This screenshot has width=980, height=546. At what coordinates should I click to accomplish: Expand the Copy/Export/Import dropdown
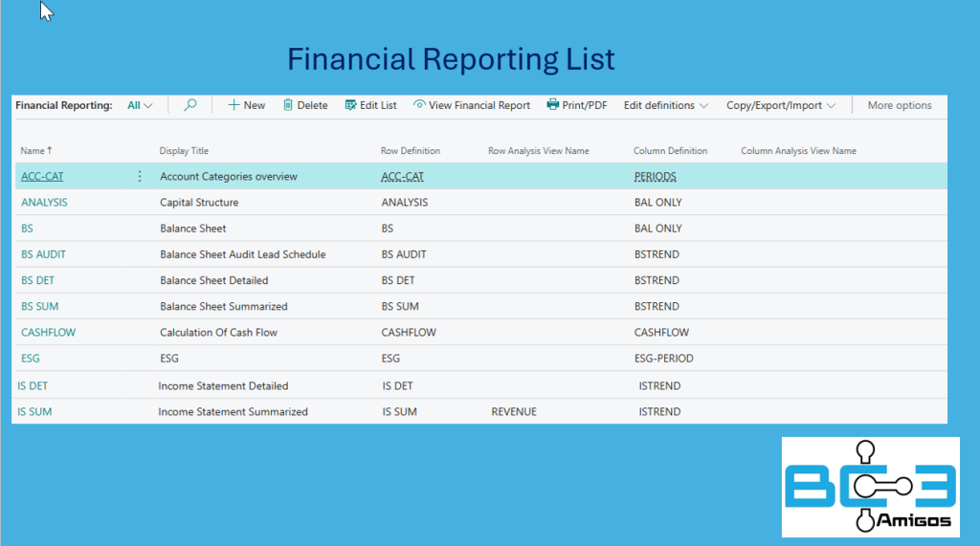780,105
